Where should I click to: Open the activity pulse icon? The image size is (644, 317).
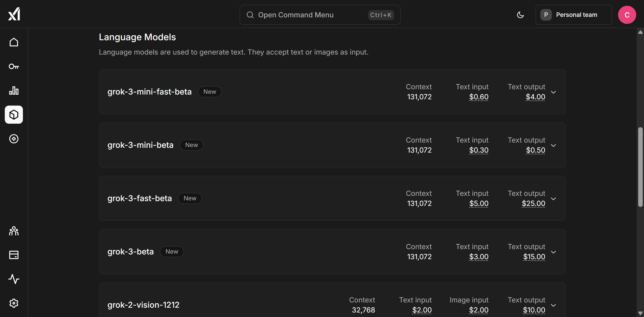pyautogui.click(x=14, y=279)
